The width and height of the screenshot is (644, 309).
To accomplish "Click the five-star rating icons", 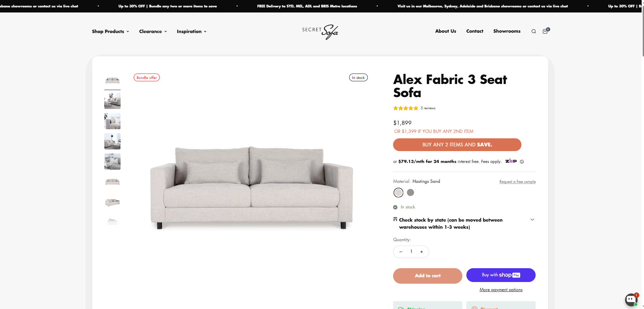I will (406, 108).
